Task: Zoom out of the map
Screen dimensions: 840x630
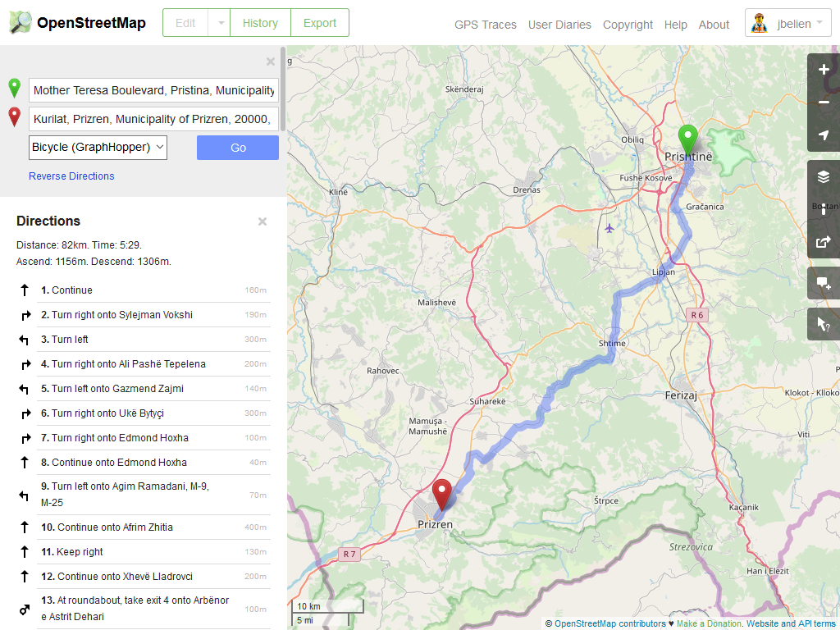Action: pos(824,103)
